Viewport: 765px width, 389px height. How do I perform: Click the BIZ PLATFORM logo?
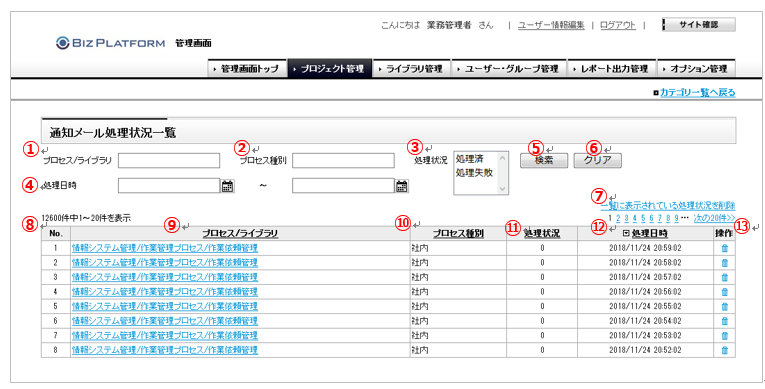(110, 43)
